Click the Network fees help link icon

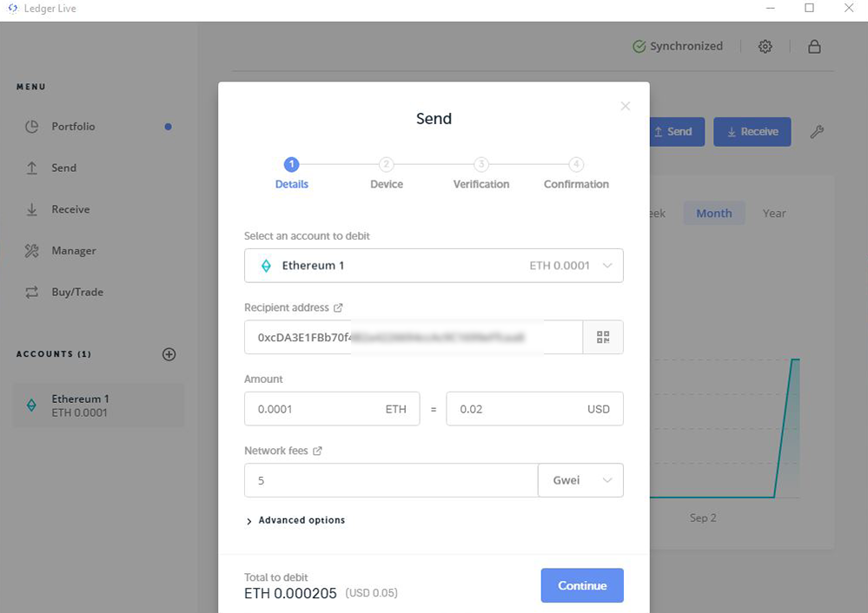[317, 452]
